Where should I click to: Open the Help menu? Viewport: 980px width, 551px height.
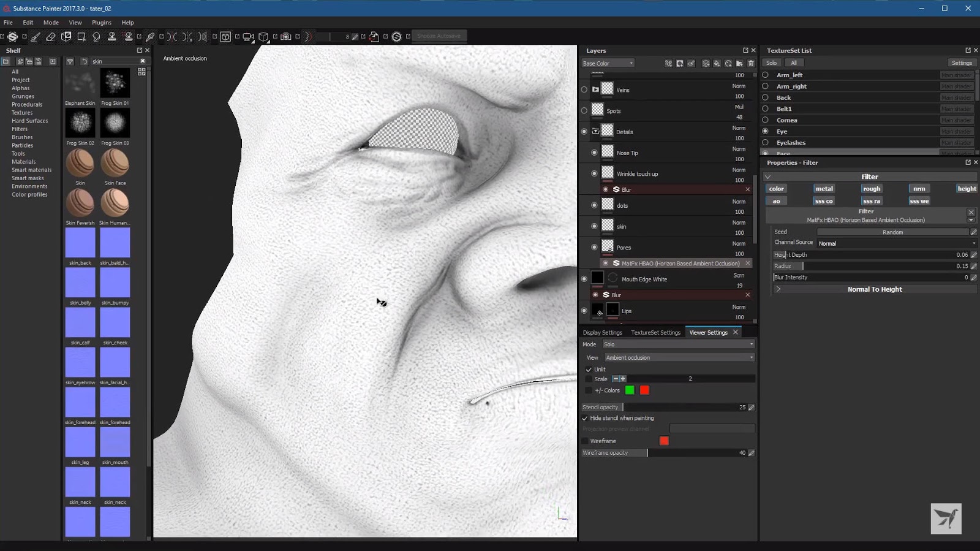[127, 23]
